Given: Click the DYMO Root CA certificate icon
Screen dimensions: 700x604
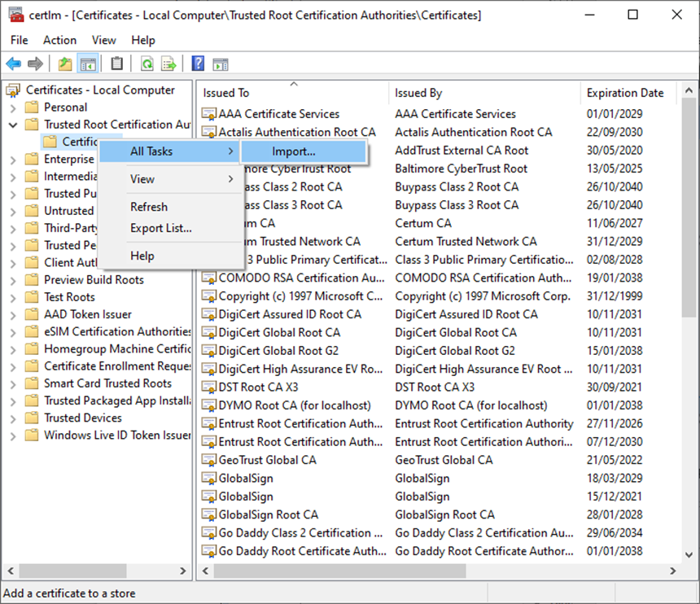Looking at the screenshot, I should tap(208, 405).
